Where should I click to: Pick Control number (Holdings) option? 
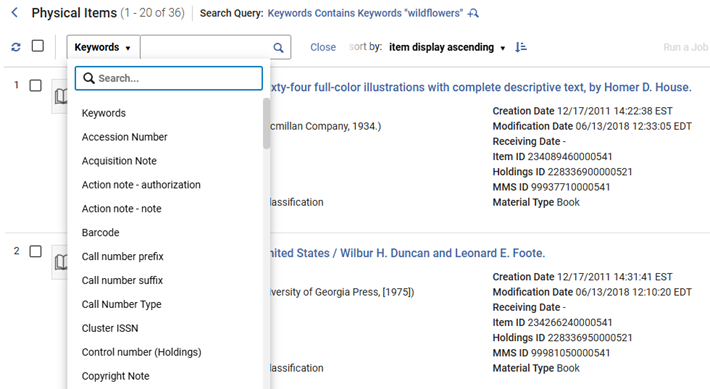point(141,352)
